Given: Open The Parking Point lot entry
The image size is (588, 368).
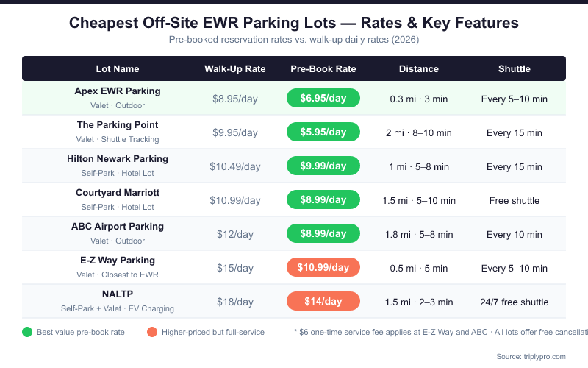Looking at the screenshot, I should pyautogui.click(x=118, y=125).
